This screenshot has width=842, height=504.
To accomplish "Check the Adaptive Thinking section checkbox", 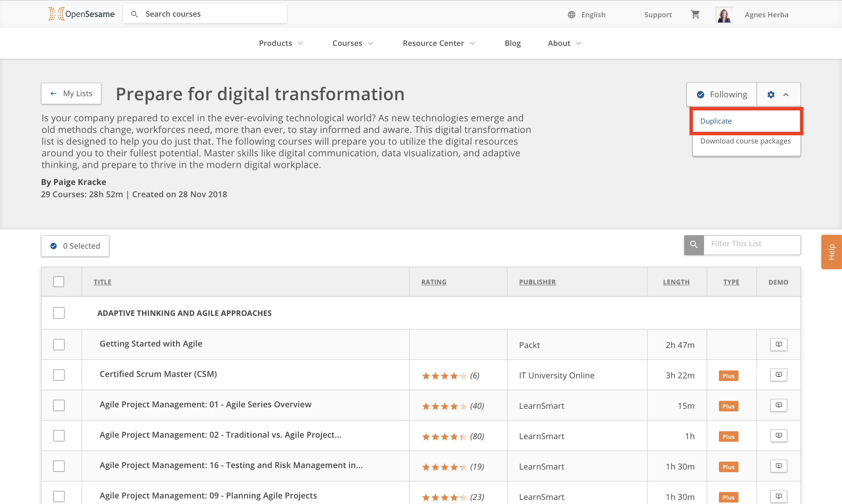I will (59, 313).
